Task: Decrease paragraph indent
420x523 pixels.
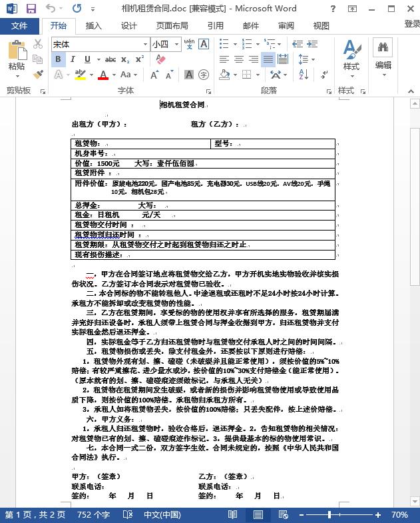Action: (x=298, y=44)
